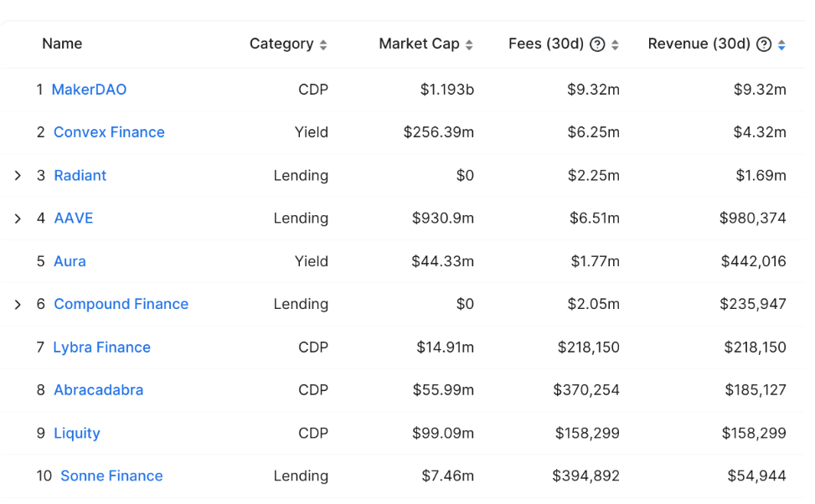The width and height of the screenshot is (815, 504).
Task: Sort table by Market Cap arrows
Action: tap(469, 44)
